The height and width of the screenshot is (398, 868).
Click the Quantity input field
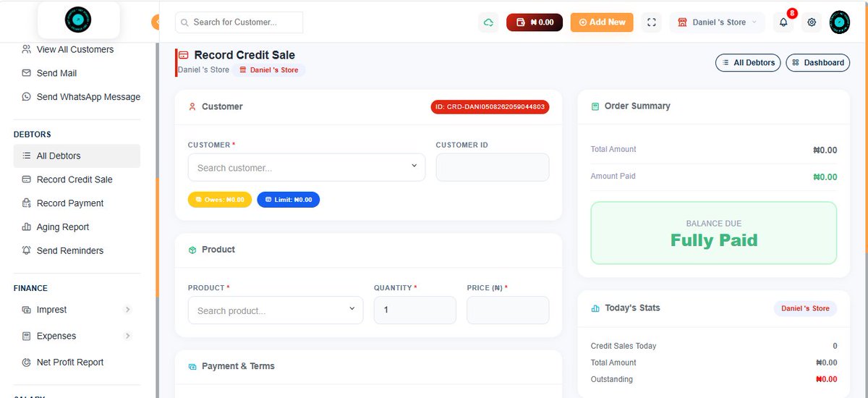pyautogui.click(x=415, y=310)
